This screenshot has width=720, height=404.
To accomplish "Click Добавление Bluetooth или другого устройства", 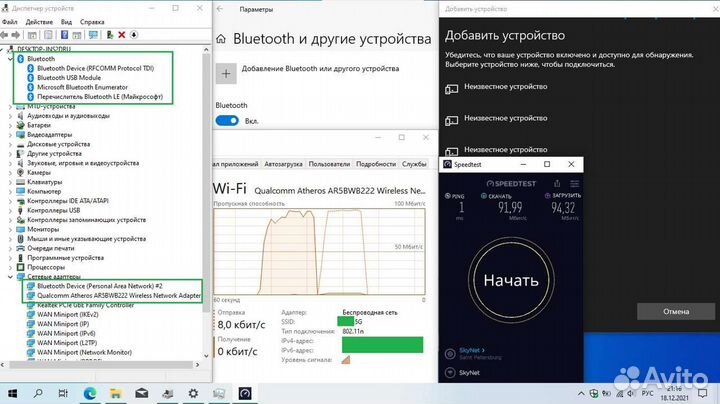I will pyautogui.click(x=320, y=68).
